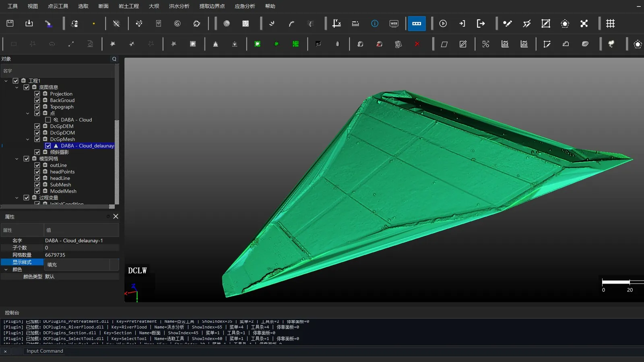Image resolution: width=644 pixels, height=362 pixels.
Task: Collapse the 底图信息 node arrow
Action: point(17,87)
